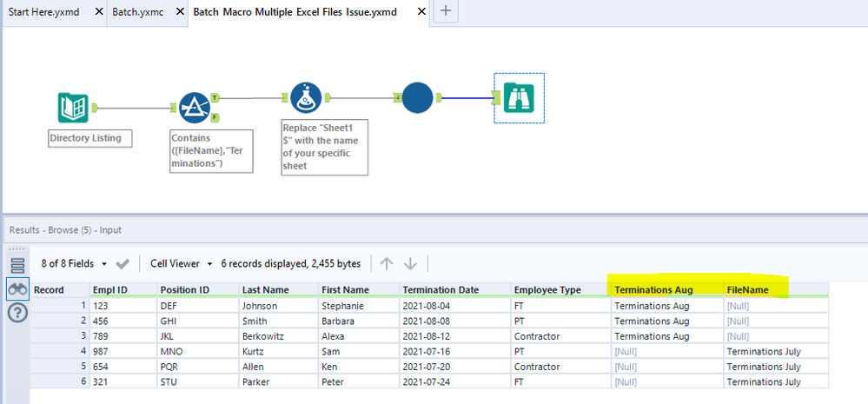Select the Last Name cell Kurtz

[x=279, y=351]
